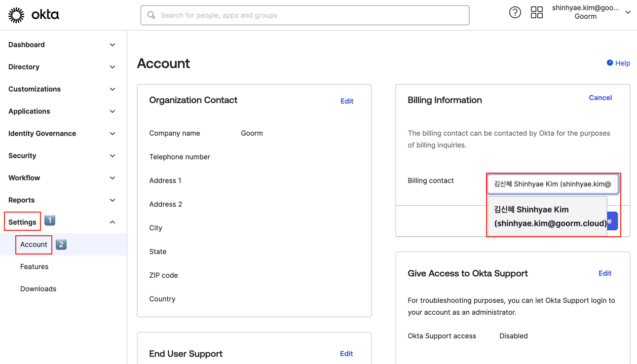This screenshot has width=637, height=364.
Task: Select Features under Settings
Action: pos(35,267)
